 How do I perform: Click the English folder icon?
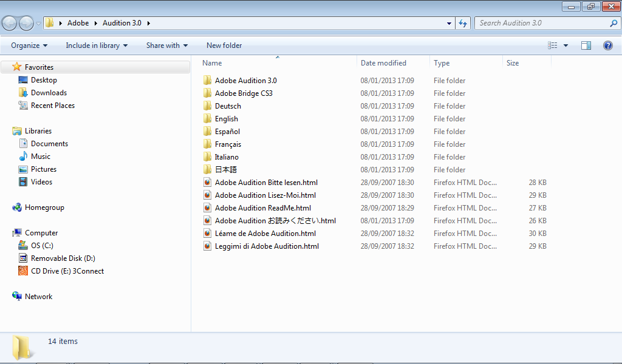pos(207,119)
